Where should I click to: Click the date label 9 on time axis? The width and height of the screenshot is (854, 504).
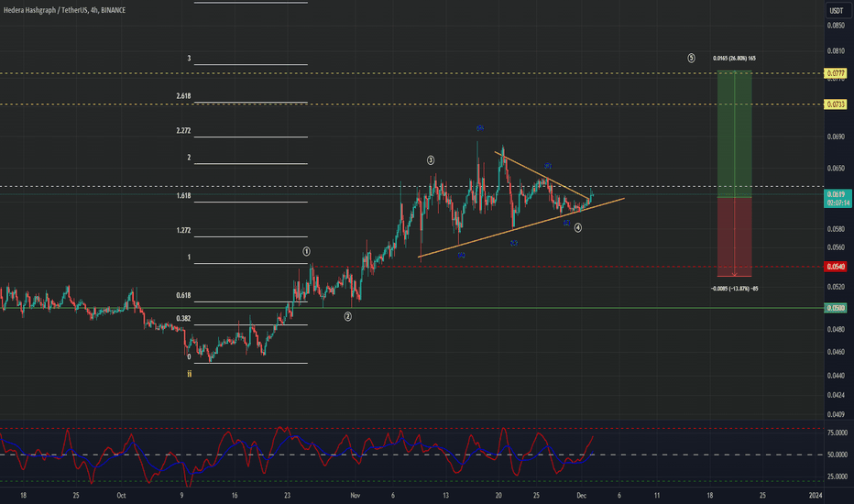[182, 495]
